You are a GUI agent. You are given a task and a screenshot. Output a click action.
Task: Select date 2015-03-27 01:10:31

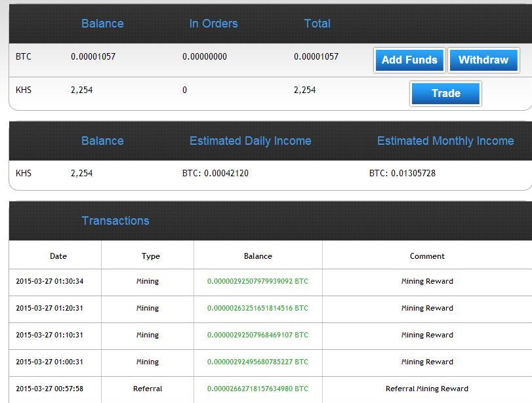click(50, 335)
